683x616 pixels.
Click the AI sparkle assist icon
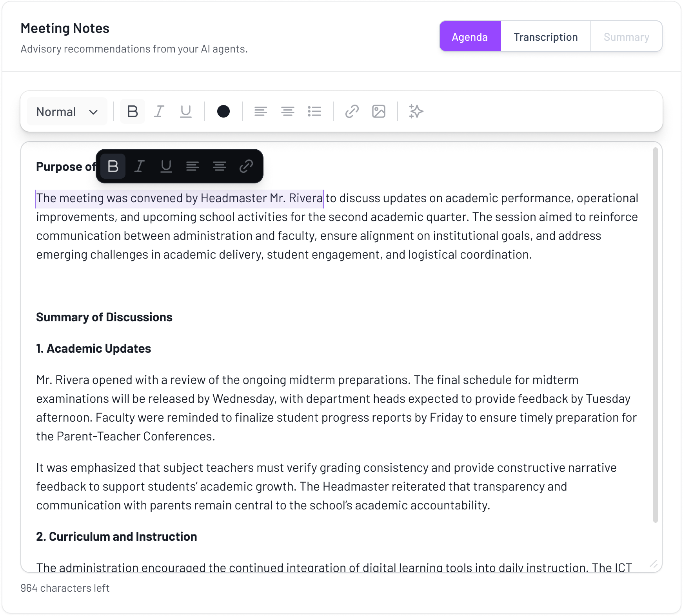[416, 112]
